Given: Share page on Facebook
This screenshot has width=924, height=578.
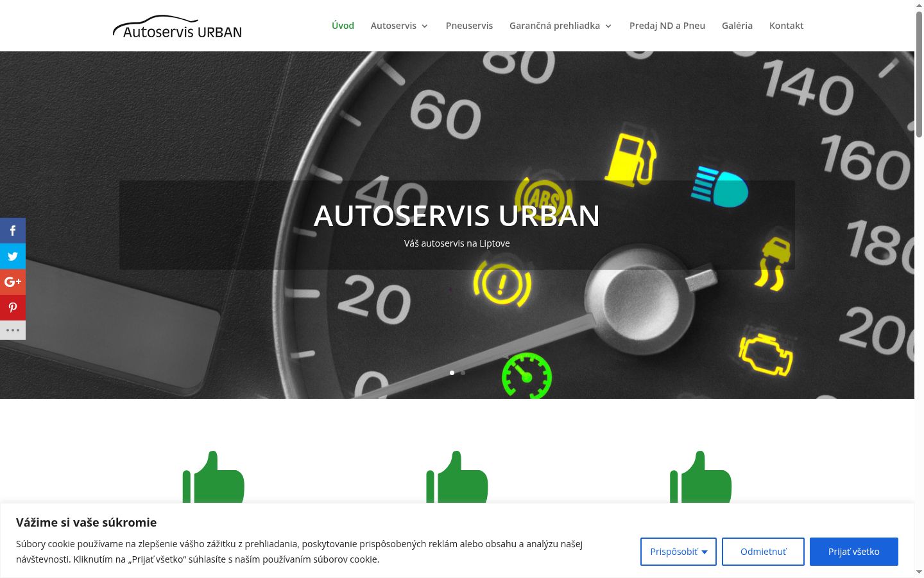Looking at the screenshot, I should [x=13, y=231].
